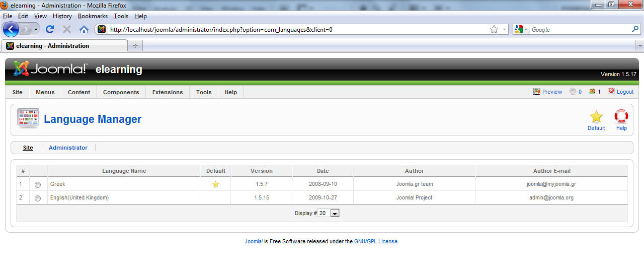Open Help via the lifebuoy toolbar icon

click(621, 116)
